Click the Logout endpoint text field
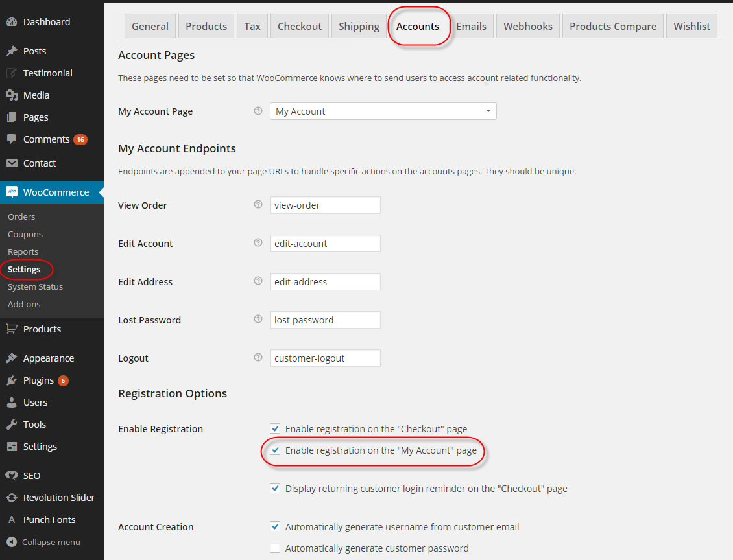Screen dimensions: 733x560 [325, 358]
